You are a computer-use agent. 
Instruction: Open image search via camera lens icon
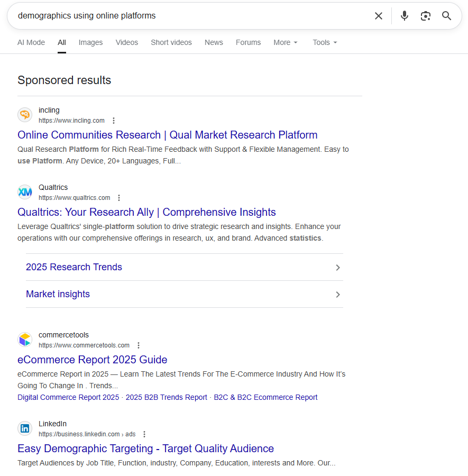(426, 16)
